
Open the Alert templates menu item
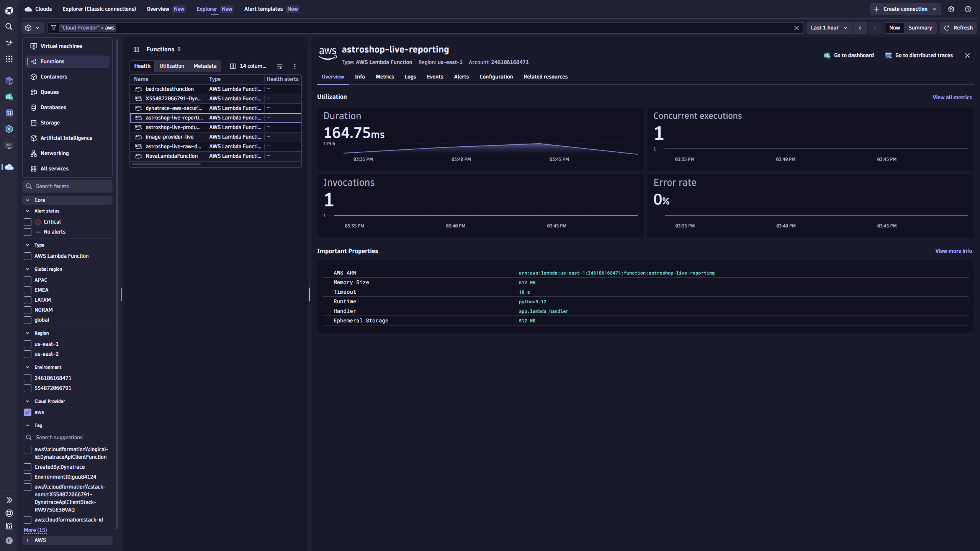pyautogui.click(x=263, y=9)
